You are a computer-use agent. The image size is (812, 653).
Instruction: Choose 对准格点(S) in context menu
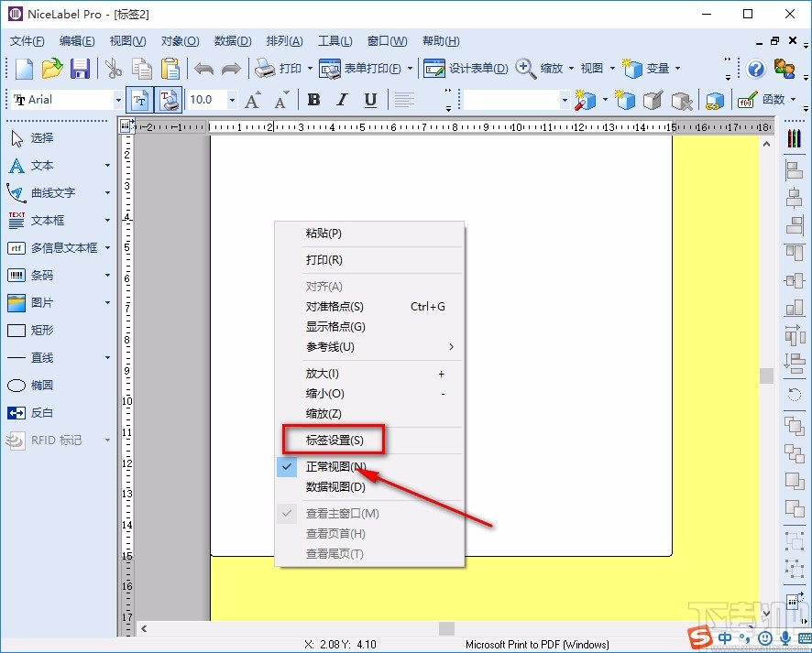coord(369,306)
